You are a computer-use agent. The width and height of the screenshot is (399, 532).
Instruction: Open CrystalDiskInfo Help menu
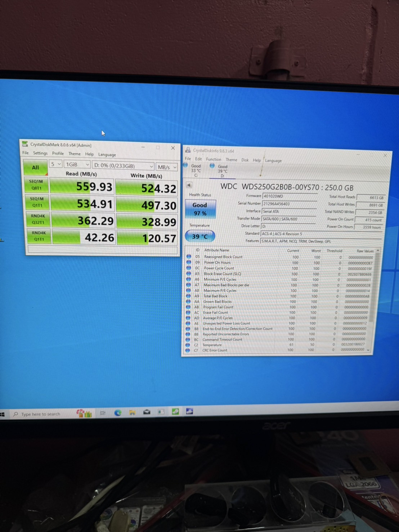257,160
